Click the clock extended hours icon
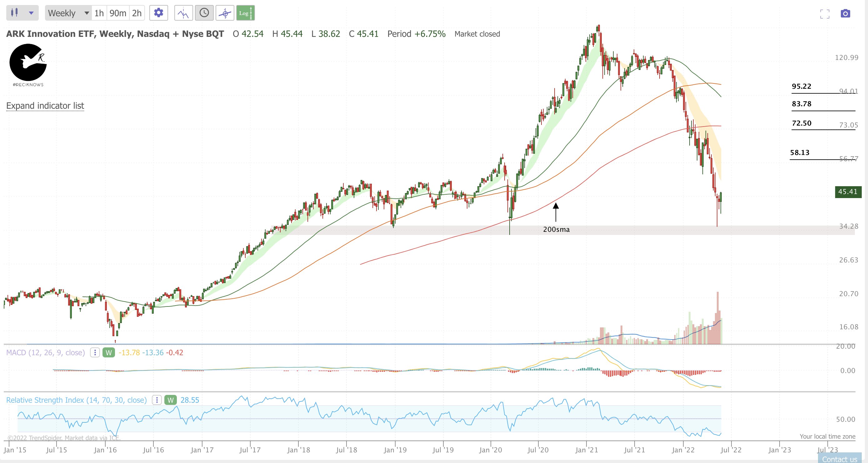Image resolution: width=868 pixels, height=463 pixels. point(204,13)
